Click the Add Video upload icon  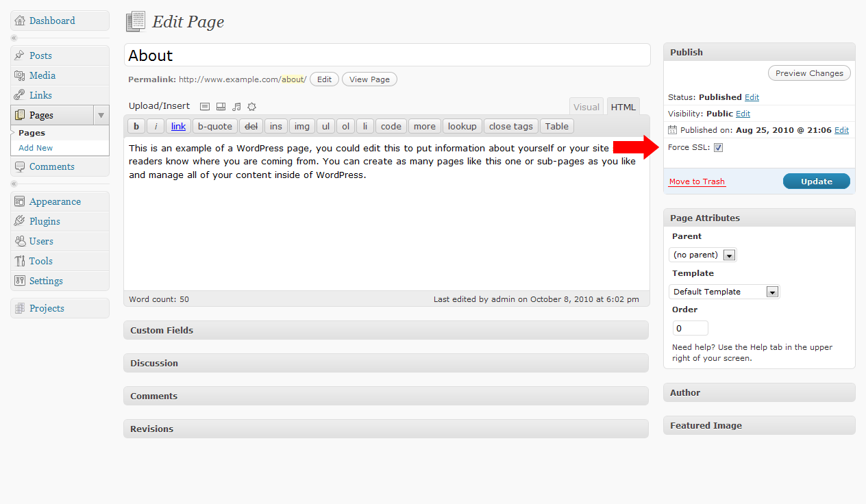pyautogui.click(x=221, y=107)
